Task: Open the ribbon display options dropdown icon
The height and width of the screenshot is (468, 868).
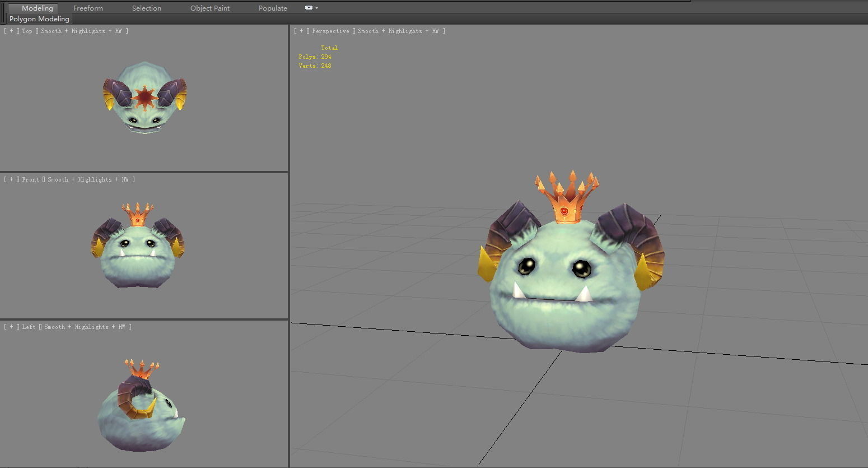Action: (311, 8)
